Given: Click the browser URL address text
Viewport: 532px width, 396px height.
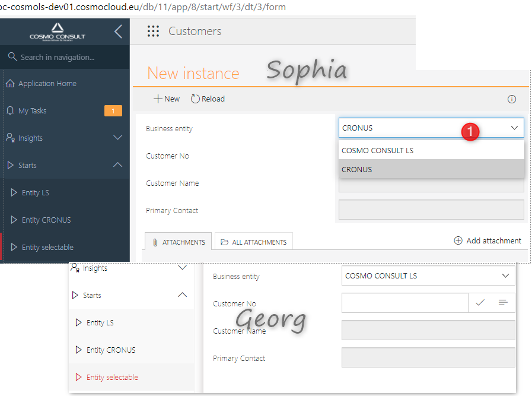Looking at the screenshot, I should point(142,7).
